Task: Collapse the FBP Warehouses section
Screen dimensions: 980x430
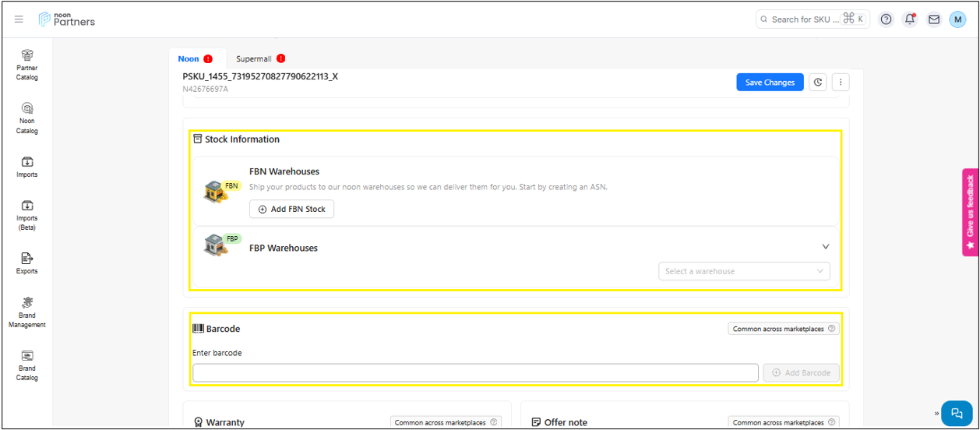Action: [826, 247]
